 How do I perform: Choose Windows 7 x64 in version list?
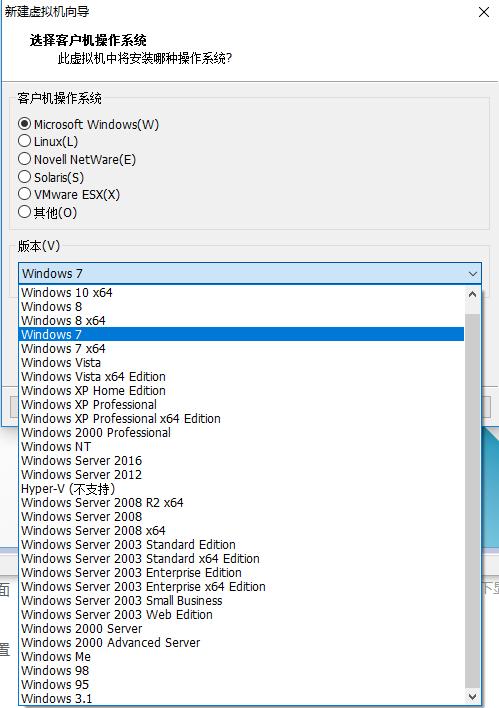[242, 349]
